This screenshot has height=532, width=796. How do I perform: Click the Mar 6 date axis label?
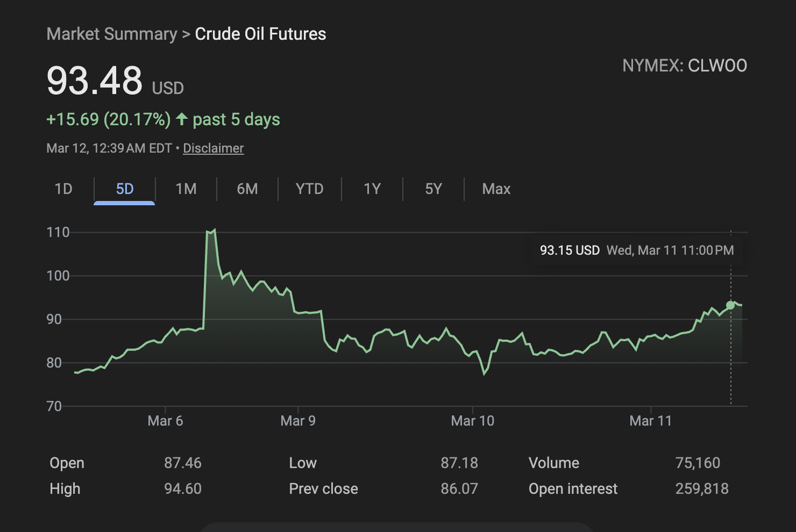point(165,421)
